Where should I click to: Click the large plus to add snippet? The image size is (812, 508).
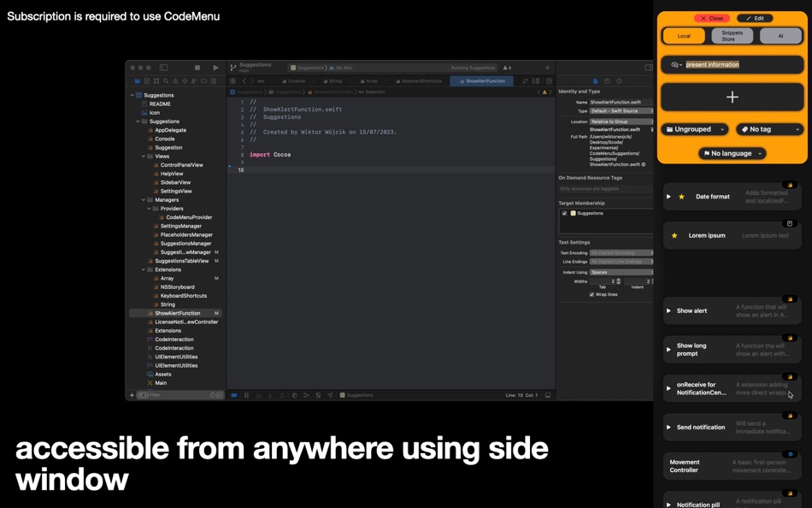click(733, 97)
